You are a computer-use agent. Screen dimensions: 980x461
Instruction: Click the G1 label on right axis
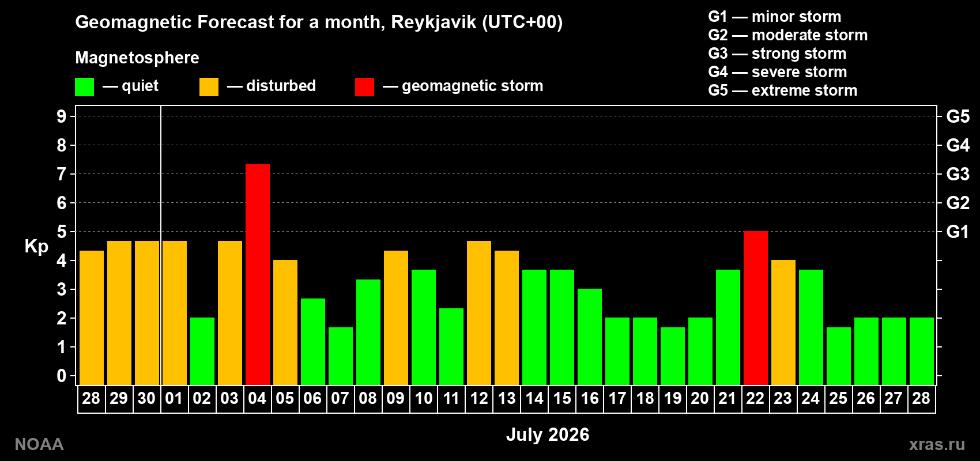pos(958,232)
